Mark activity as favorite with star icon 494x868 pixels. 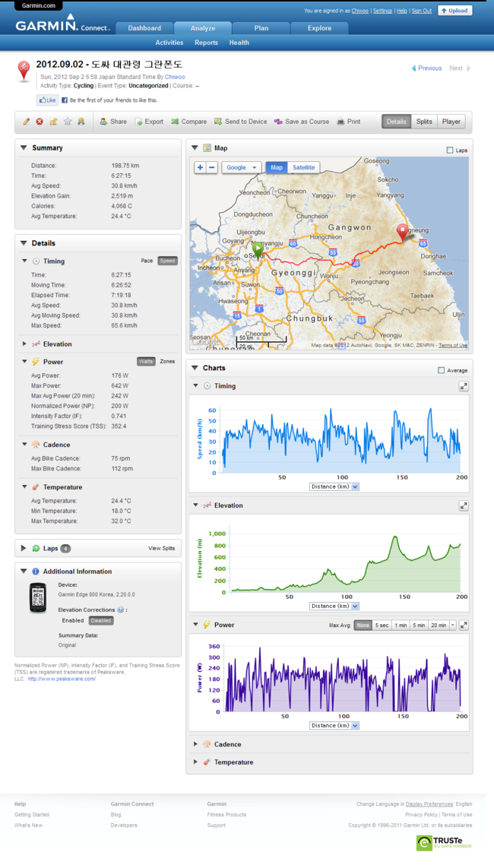(x=67, y=122)
